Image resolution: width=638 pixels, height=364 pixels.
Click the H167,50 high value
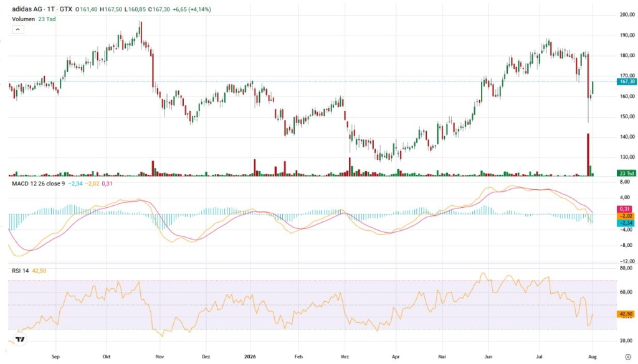(x=111, y=9)
